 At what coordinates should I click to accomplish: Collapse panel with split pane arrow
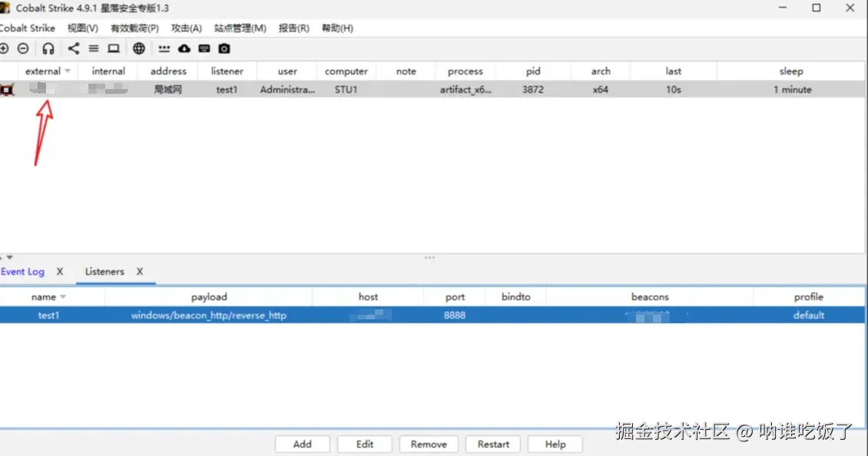pyautogui.click(x=9, y=257)
